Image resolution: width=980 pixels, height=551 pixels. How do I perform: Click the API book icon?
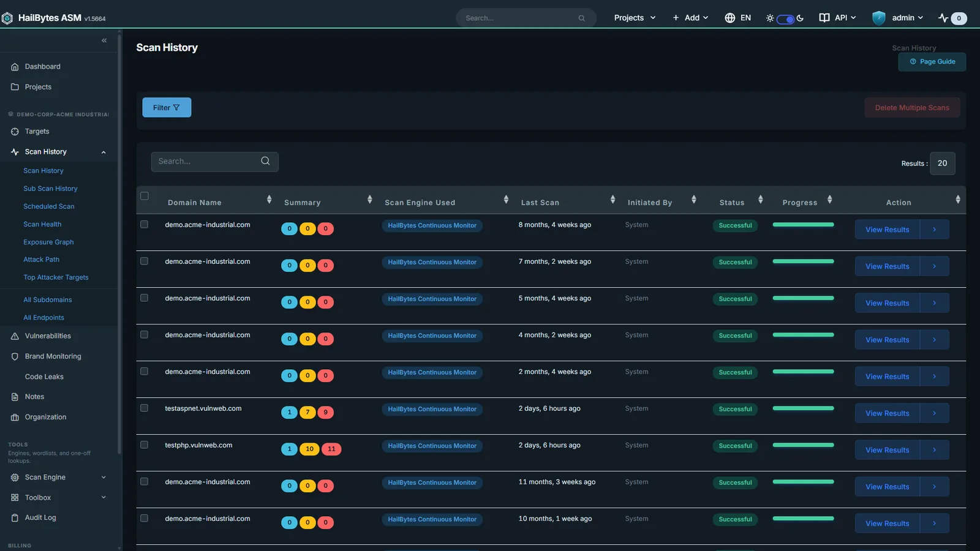[x=824, y=18]
